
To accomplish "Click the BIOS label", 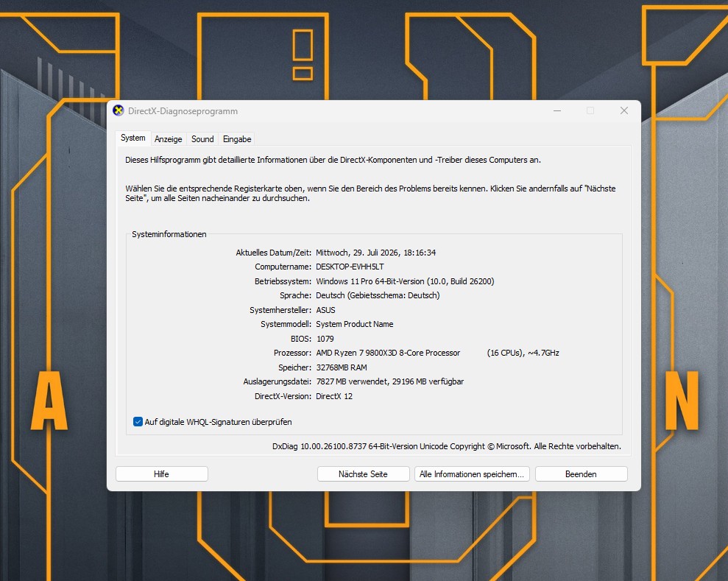I will [301, 339].
